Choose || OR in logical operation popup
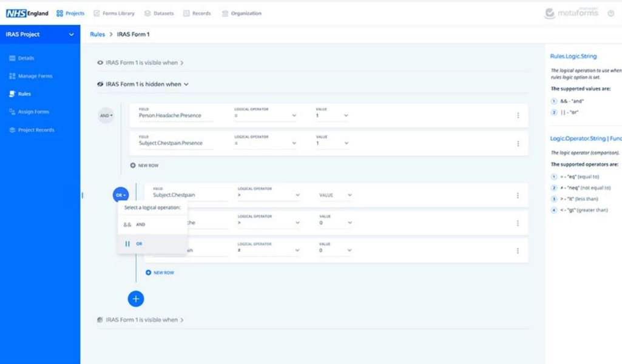The height and width of the screenshot is (364, 622). pos(152,243)
